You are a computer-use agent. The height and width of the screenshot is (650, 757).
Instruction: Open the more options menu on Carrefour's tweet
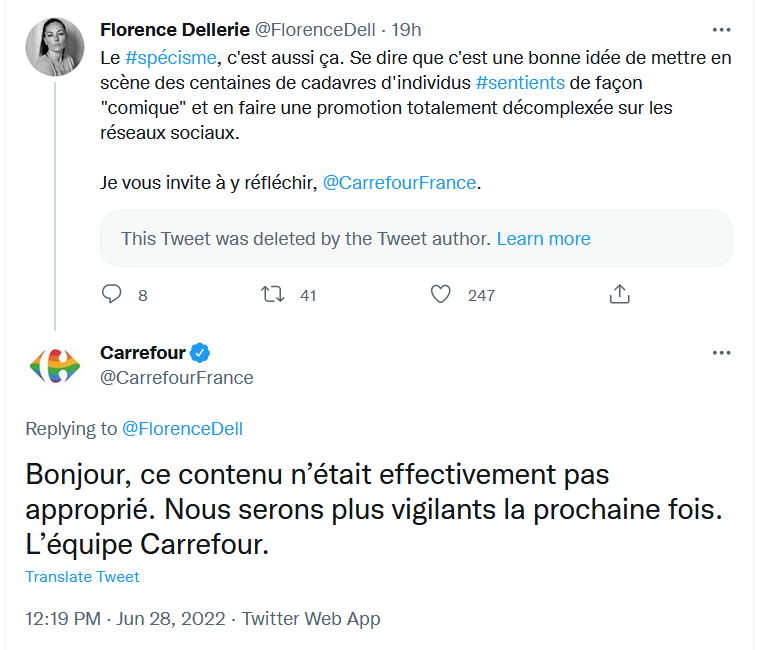pos(721,353)
